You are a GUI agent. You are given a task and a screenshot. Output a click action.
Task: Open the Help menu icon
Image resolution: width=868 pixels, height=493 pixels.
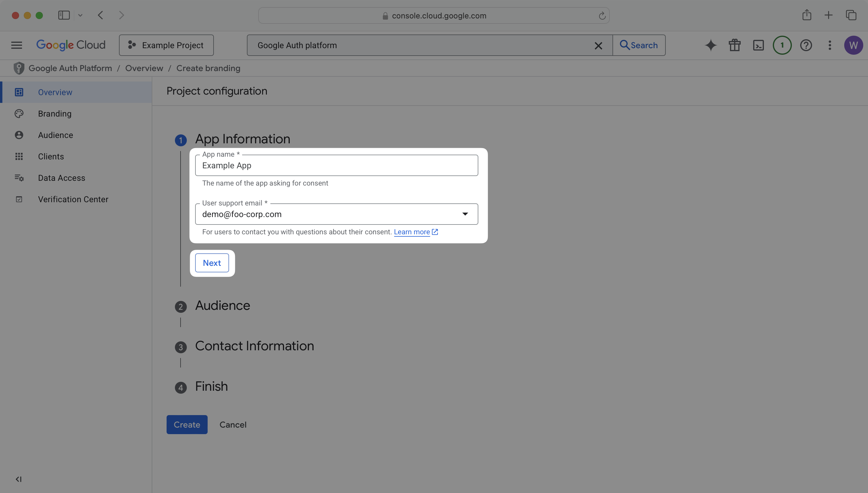click(x=806, y=45)
